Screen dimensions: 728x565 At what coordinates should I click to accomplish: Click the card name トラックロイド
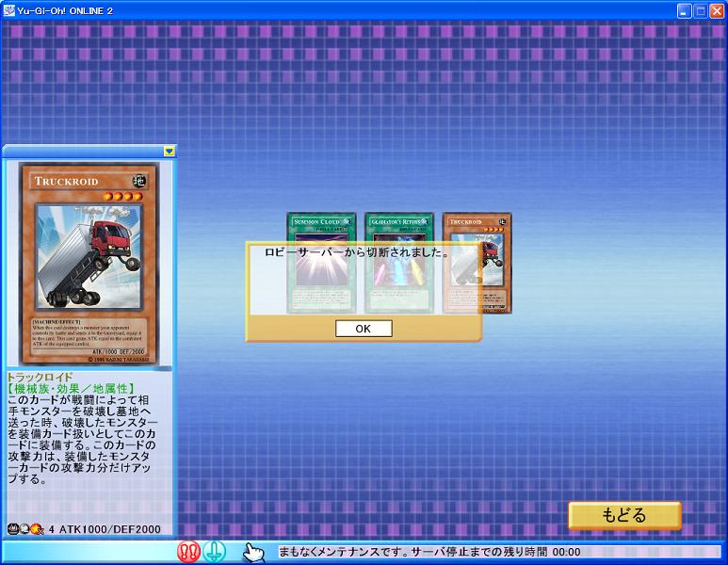pyautogui.click(x=40, y=377)
